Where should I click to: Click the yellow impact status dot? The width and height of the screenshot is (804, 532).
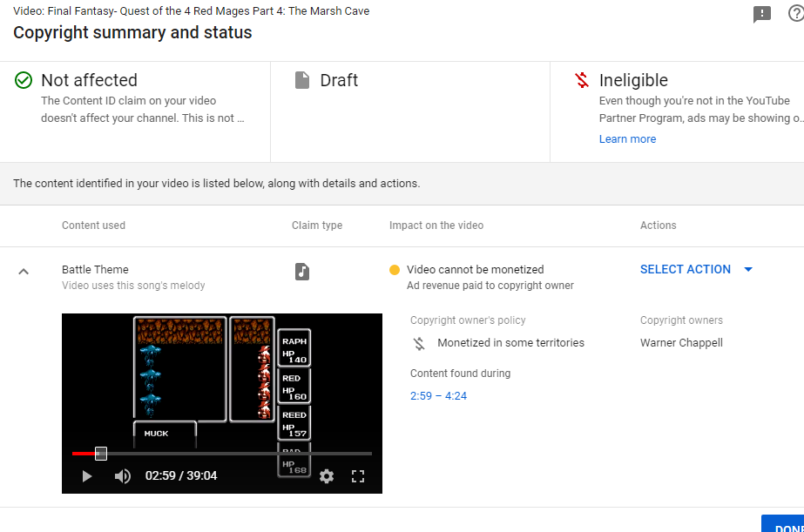tap(395, 270)
